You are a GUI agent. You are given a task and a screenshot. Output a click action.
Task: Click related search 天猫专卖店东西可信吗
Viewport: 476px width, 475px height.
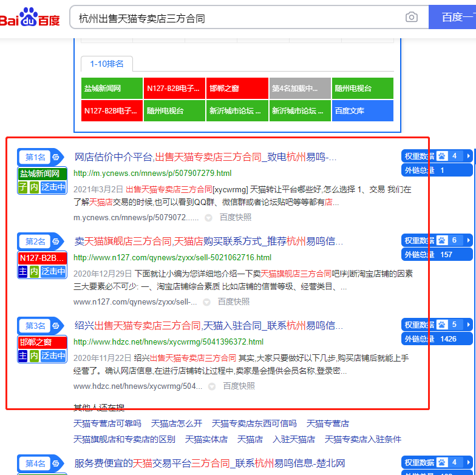[254, 423]
